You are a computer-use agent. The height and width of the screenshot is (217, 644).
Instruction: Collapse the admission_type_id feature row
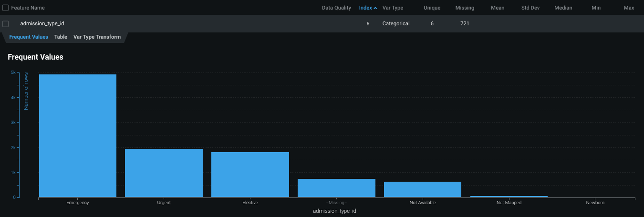(42, 23)
